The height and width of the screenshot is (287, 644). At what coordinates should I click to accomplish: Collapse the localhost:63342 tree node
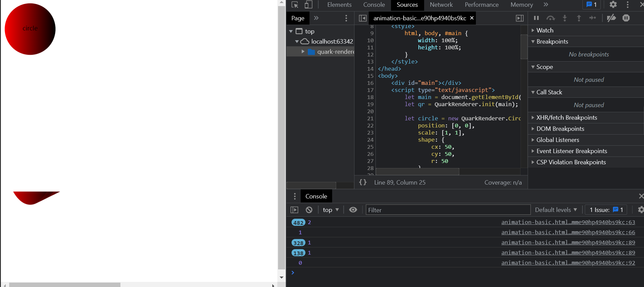click(x=297, y=42)
